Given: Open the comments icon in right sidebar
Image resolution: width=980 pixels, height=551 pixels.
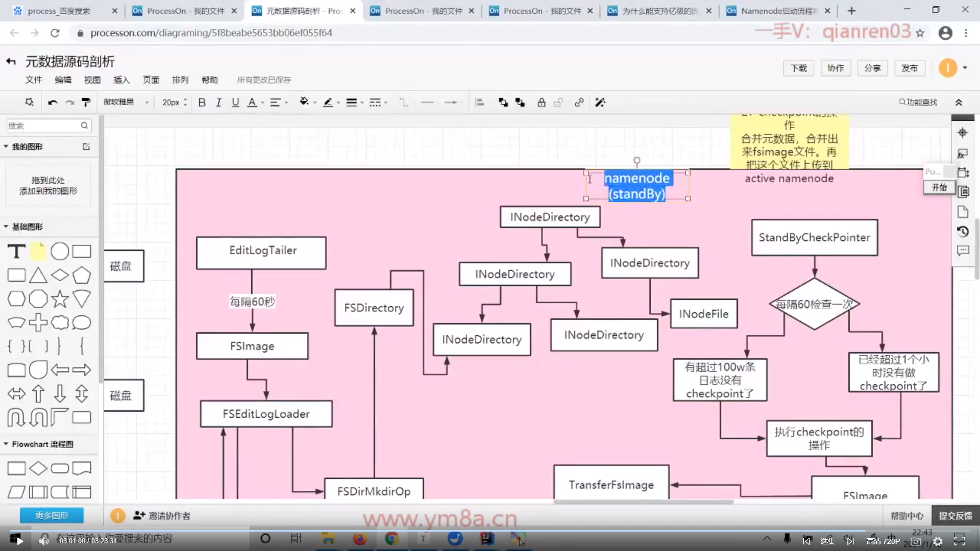Looking at the screenshot, I should click(963, 251).
